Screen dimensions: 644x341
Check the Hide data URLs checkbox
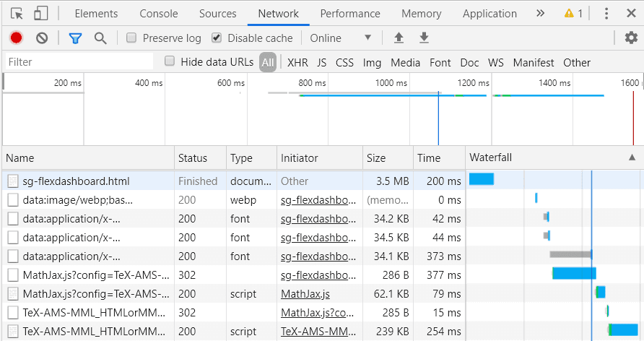tap(170, 62)
